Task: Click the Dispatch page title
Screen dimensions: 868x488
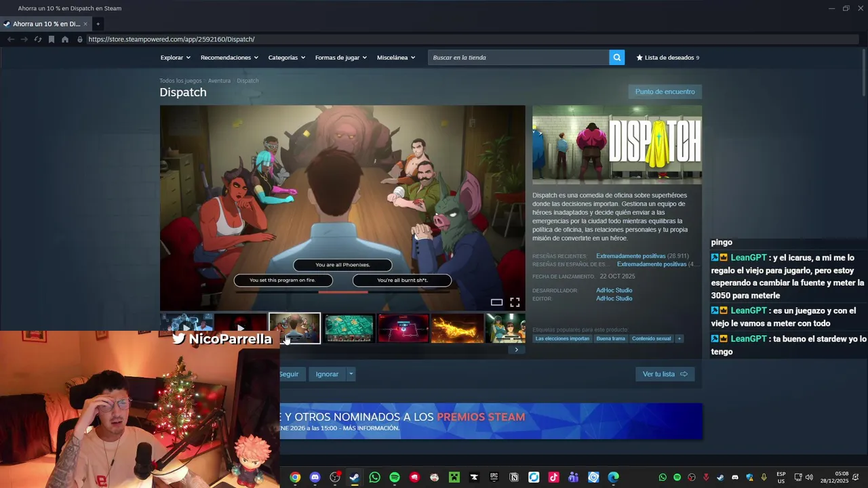Action: tap(183, 92)
